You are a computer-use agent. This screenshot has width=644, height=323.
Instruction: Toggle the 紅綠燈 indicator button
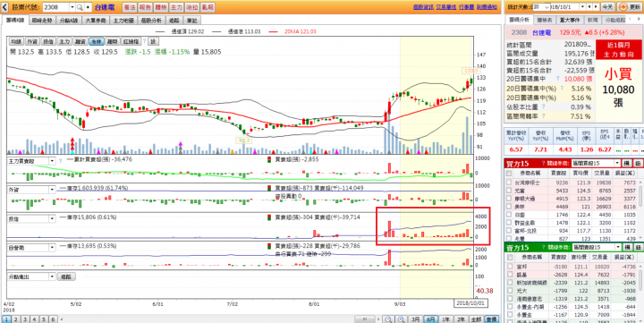[131, 41]
